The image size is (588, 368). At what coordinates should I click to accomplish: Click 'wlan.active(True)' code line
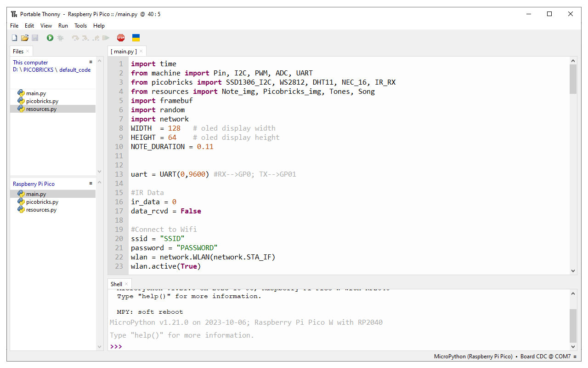tap(166, 266)
